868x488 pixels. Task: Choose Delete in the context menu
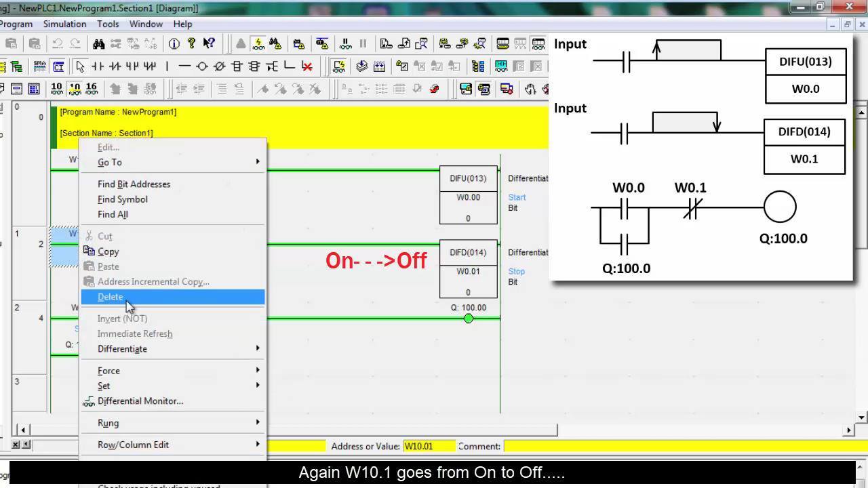173,297
